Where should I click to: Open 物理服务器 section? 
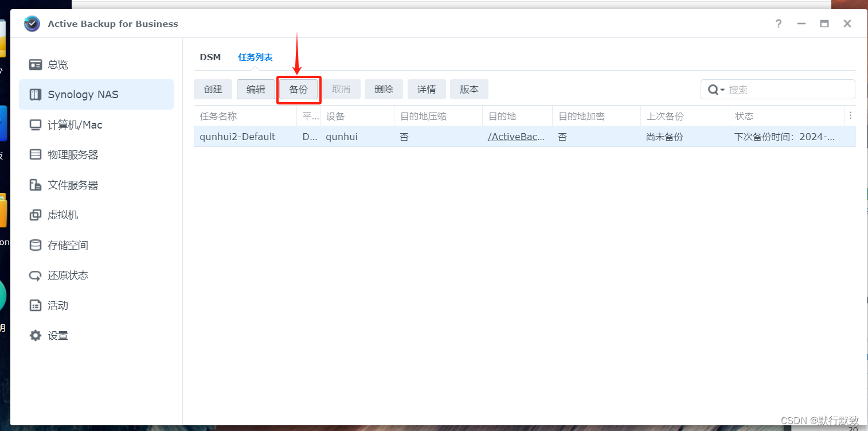tap(96, 155)
